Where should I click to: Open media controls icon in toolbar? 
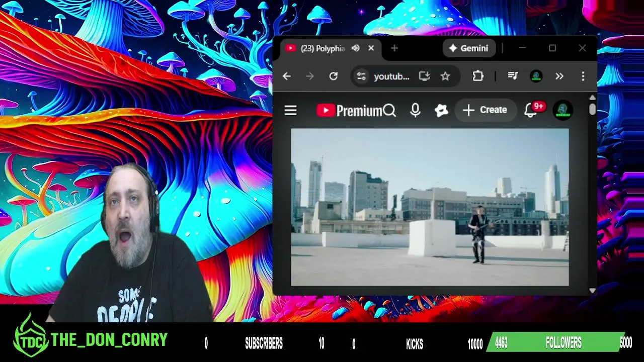[513, 76]
